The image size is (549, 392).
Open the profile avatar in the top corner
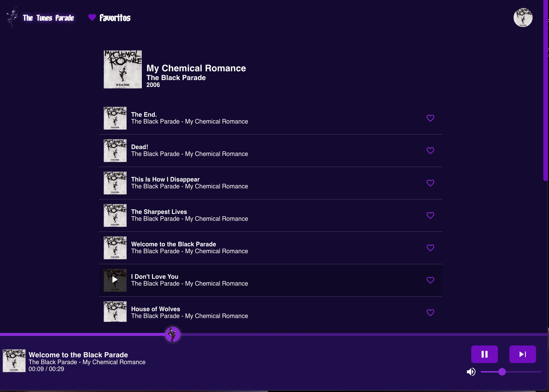pos(523,17)
